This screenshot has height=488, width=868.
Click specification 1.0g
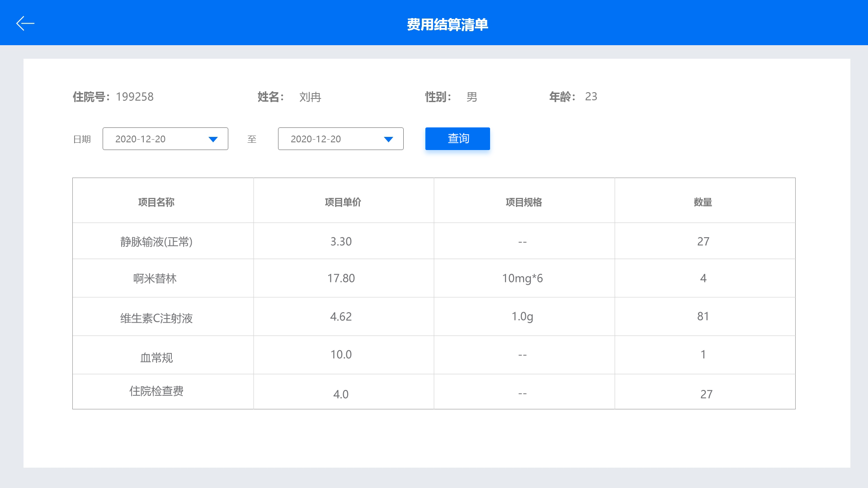point(523,317)
